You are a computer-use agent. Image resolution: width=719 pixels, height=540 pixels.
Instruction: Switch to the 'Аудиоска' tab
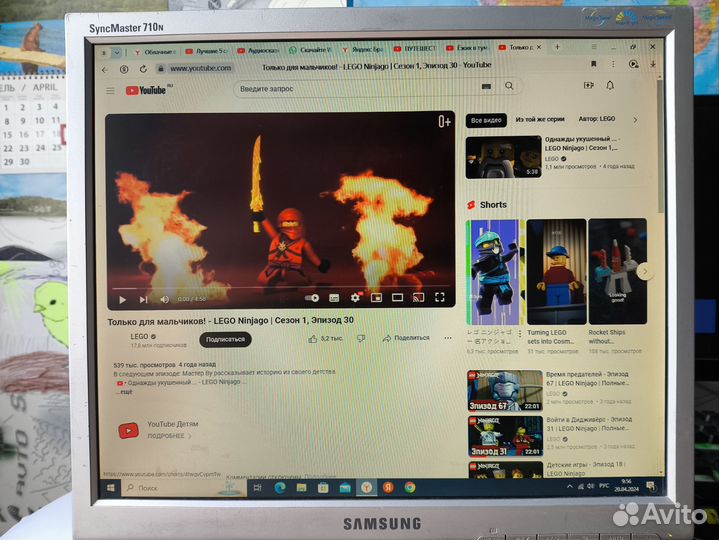260,50
